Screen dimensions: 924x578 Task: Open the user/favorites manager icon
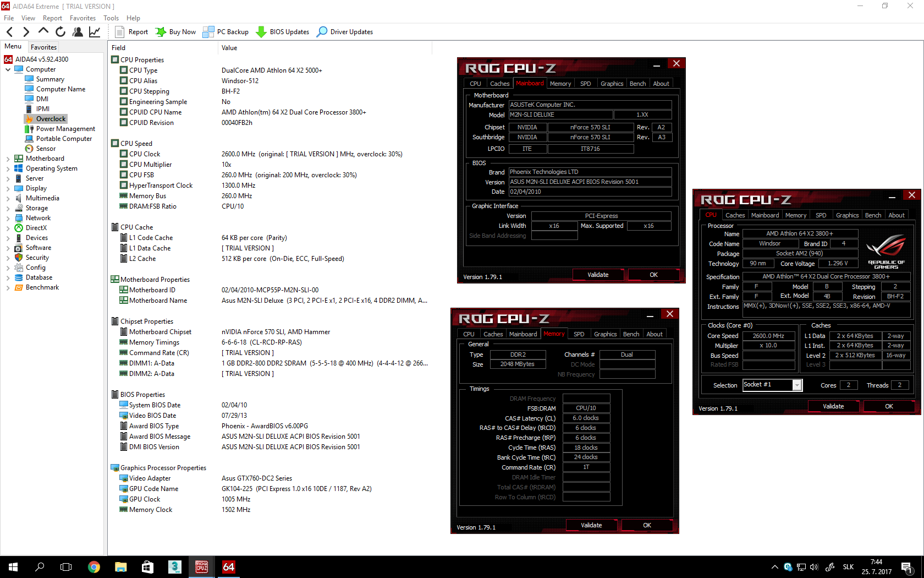(x=78, y=32)
